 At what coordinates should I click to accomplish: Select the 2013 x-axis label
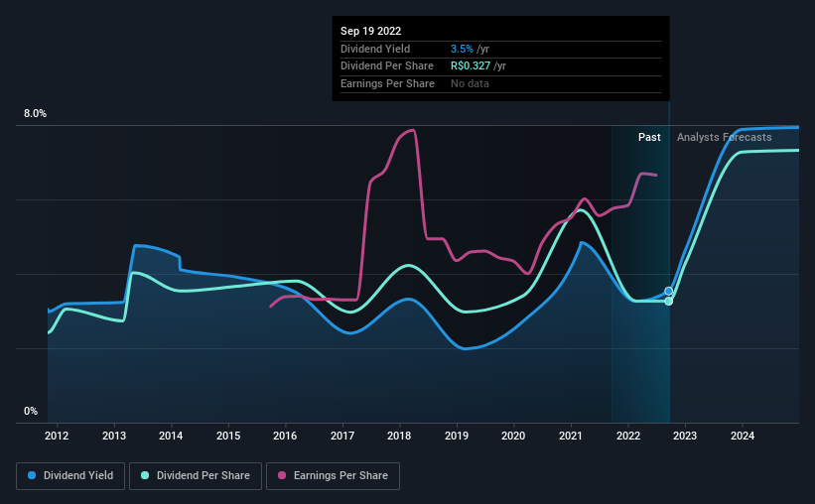coord(114,436)
